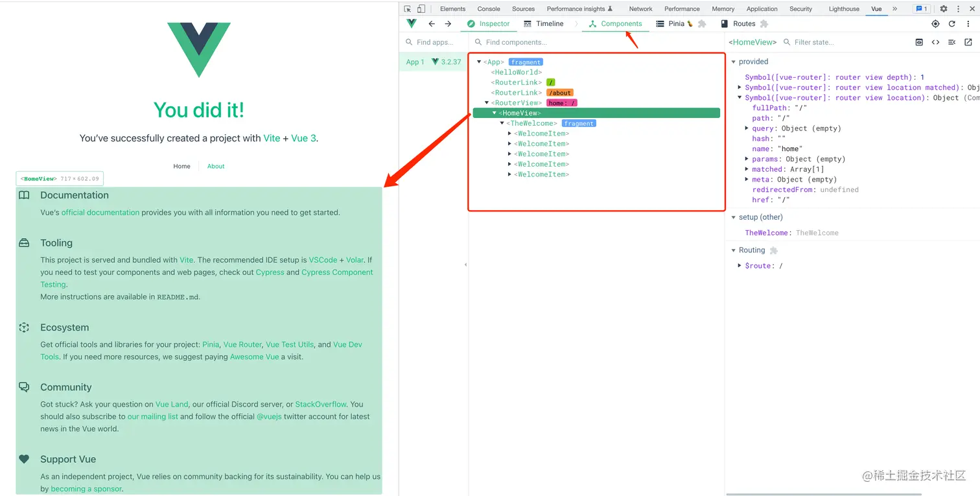This screenshot has height=496, width=980.
Task: Click the refresh icon in Vue devtools
Action: pyautogui.click(x=952, y=24)
